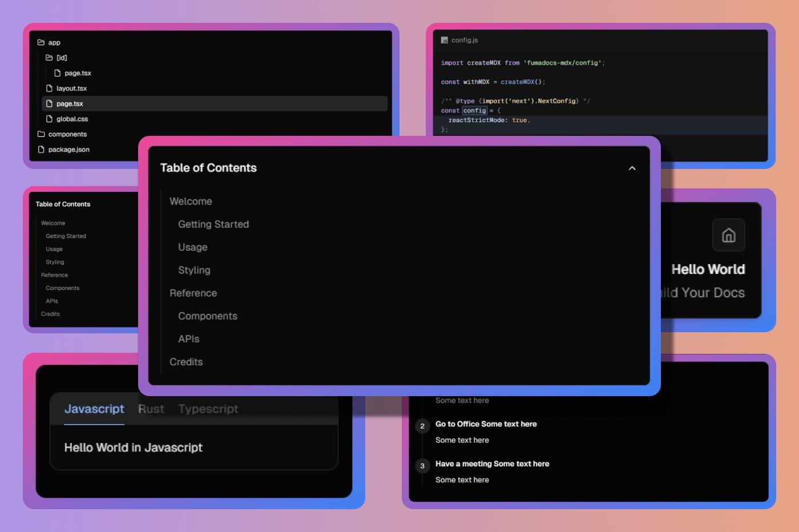This screenshot has width=799, height=532.
Task: Click the file icon beside global.css
Action: click(50, 119)
